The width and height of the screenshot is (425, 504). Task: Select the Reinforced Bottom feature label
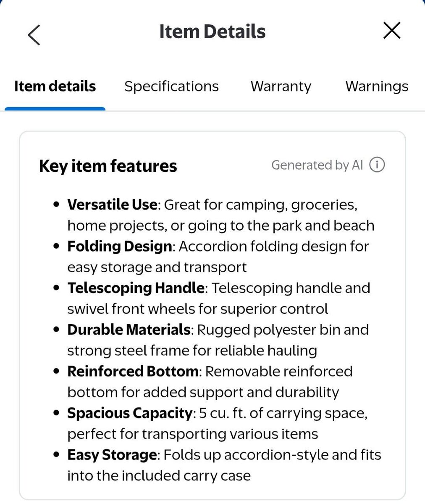click(x=133, y=371)
